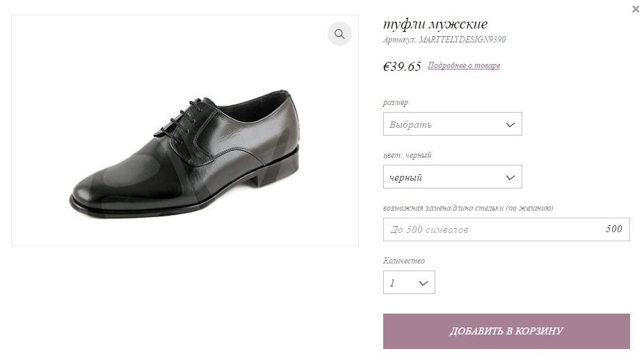Click the chevron arrow of the color selector
The width and height of the screenshot is (644, 356).
pos(510,177)
